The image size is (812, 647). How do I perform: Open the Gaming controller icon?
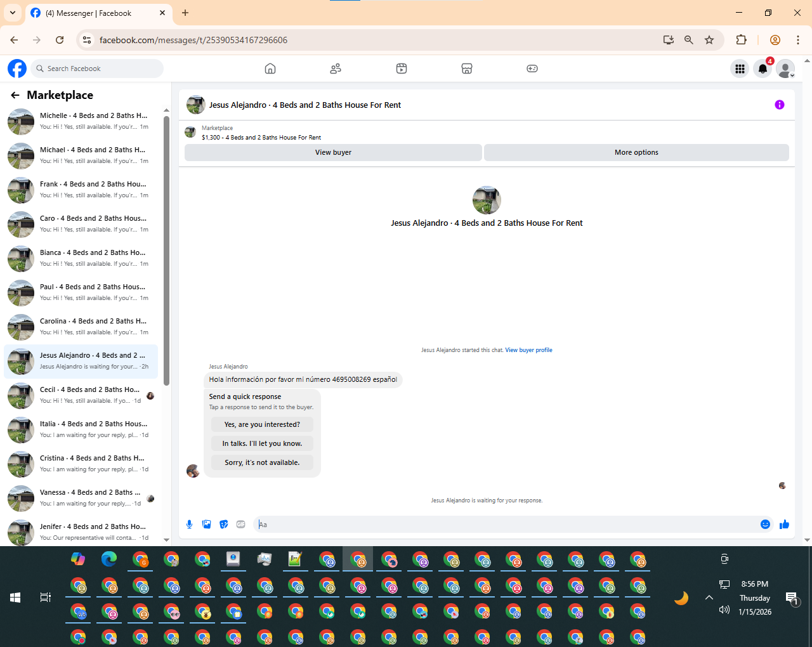(x=532, y=69)
